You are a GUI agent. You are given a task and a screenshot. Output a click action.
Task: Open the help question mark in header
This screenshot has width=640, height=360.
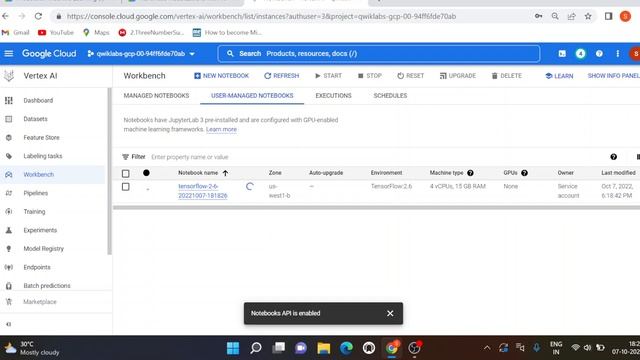[x=599, y=53]
